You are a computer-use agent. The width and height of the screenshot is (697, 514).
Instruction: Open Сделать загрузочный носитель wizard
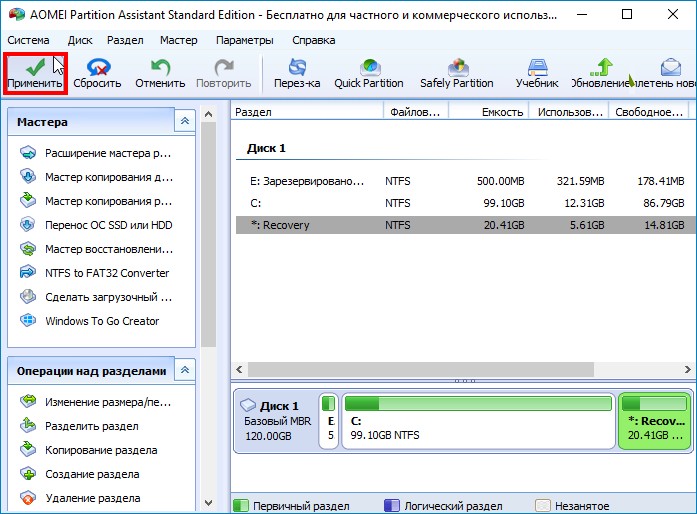[x=96, y=297]
